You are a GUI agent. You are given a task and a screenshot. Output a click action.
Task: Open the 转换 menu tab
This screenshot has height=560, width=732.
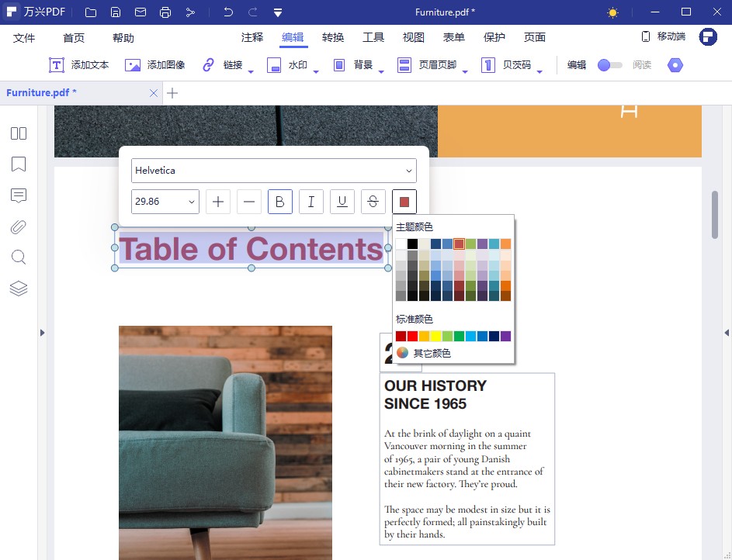(x=333, y=37)
